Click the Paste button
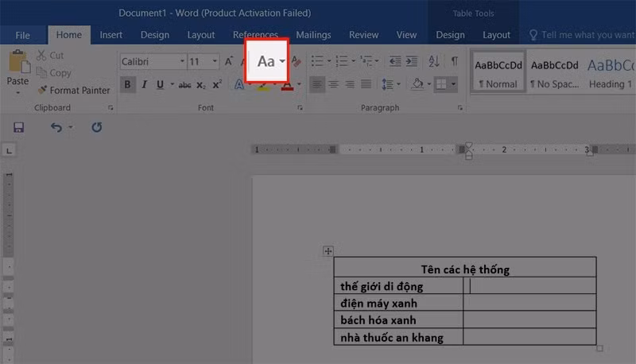 (x=17, y=72)
